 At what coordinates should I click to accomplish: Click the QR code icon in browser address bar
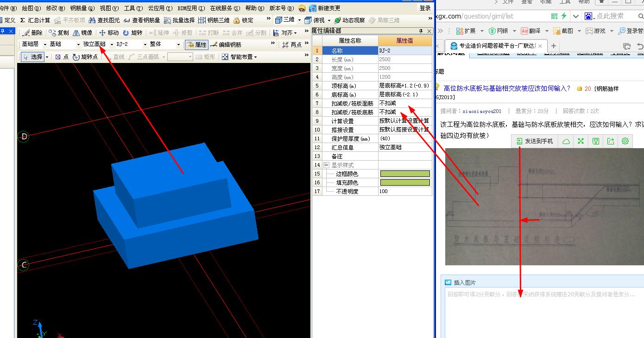point(555,16)
